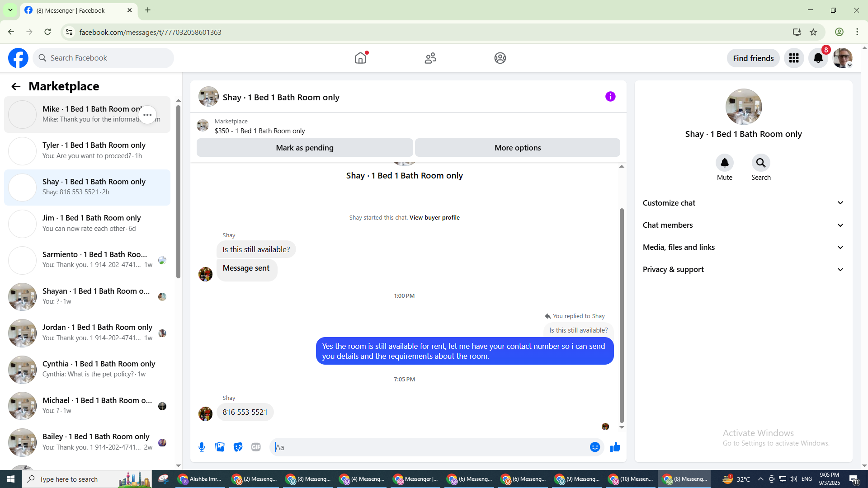Open options menu for Mike conversation
Viewport: 868px width, 488px height.
click(147, 115)
